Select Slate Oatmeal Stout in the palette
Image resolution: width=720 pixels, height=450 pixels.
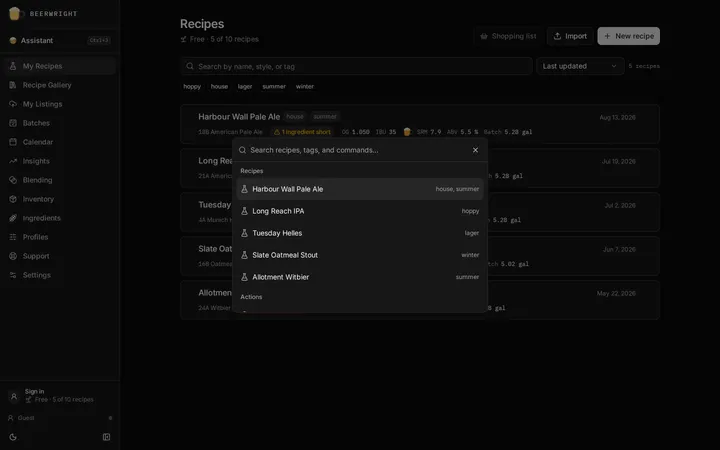pos(360,255)
